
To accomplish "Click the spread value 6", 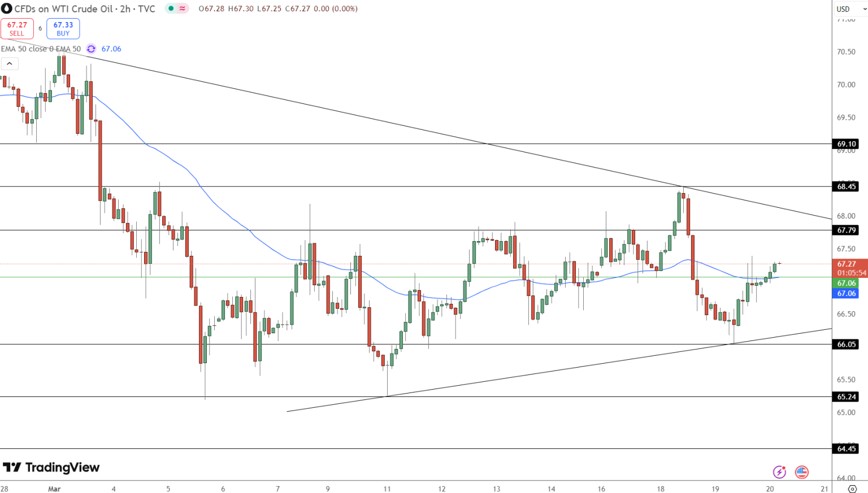I will click(40, 29).
